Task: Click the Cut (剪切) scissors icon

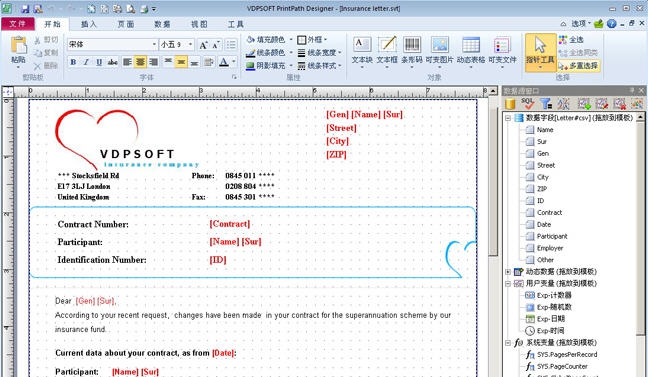Action: [x=37, y=40]
